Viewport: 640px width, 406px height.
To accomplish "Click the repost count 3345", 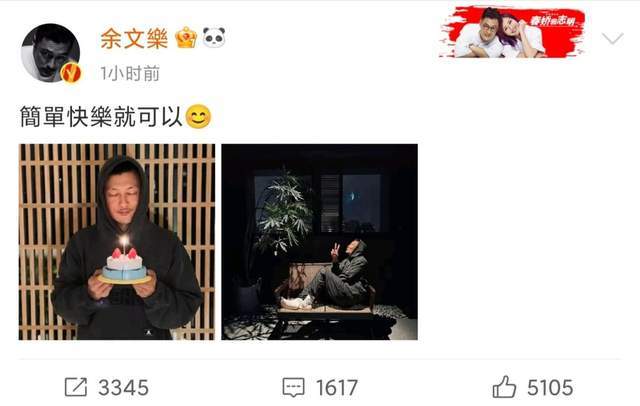I will click(x=123, y=388).
